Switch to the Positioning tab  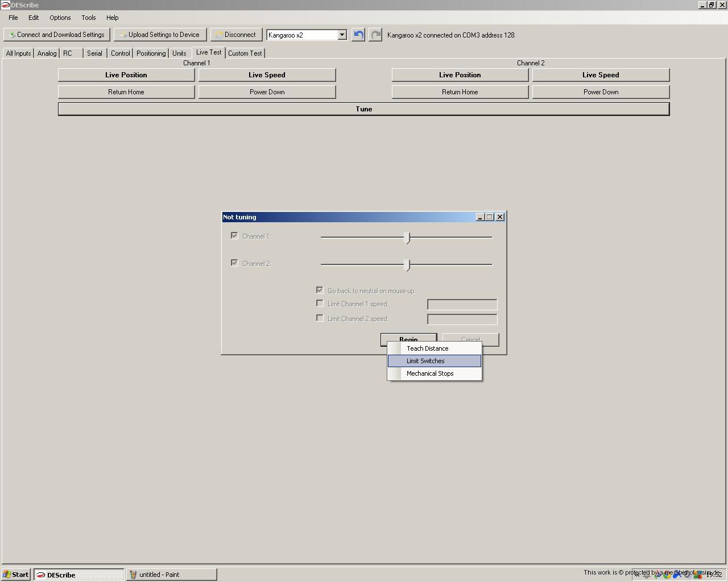pos(151,53)
